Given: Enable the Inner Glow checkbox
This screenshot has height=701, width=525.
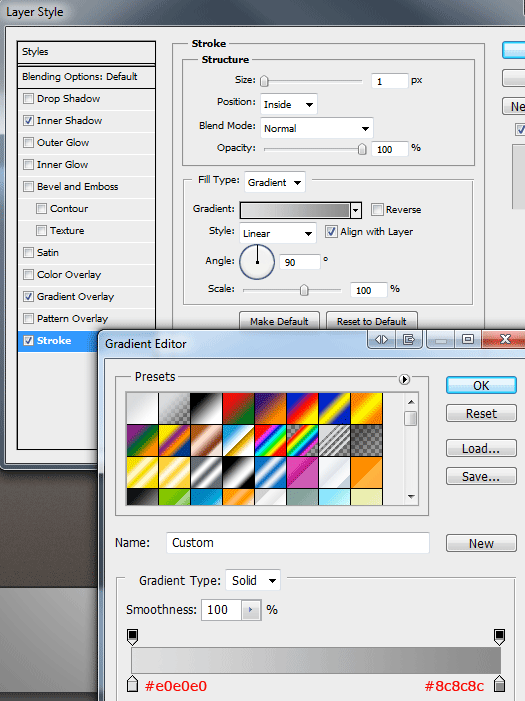Looking at the screenshot, I should click(x=28, y=164).
